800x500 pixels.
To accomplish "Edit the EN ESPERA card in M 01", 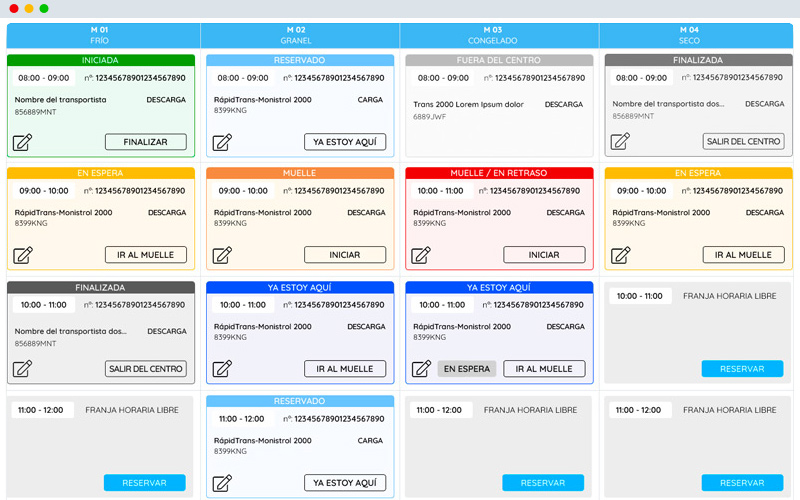I will pyautogui.click(x=22, y=255).
